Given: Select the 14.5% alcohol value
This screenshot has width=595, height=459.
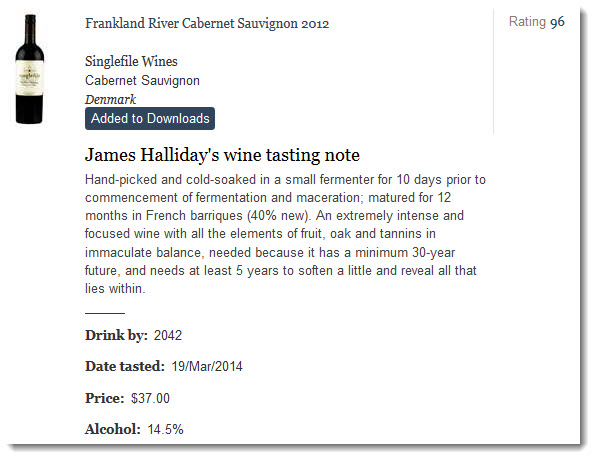Looking at the screenshot, I should [165, 429].
